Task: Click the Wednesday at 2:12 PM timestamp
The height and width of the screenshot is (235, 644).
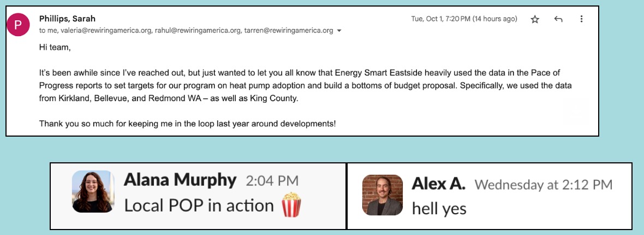Action: click(544, 184)
